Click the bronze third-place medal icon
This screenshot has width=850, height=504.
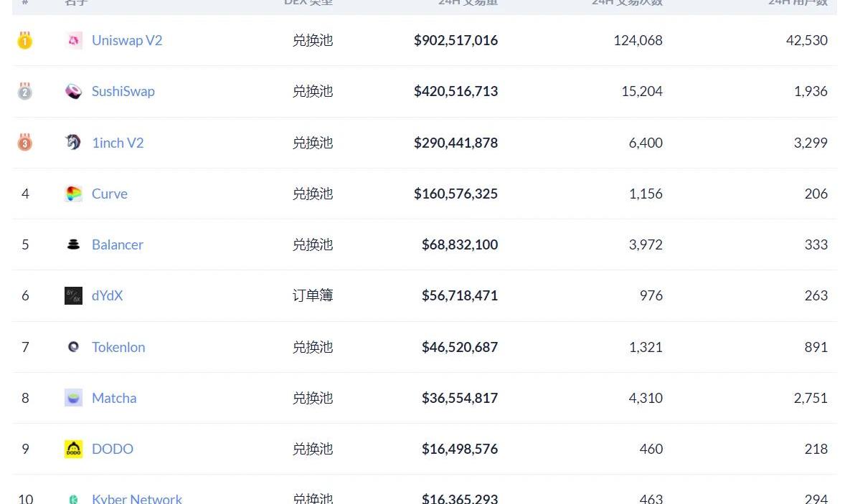(x=25, y=142)
